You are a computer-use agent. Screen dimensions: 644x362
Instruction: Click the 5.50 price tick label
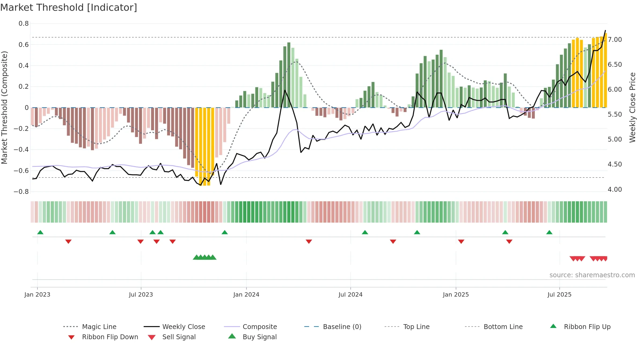(615, 114)
